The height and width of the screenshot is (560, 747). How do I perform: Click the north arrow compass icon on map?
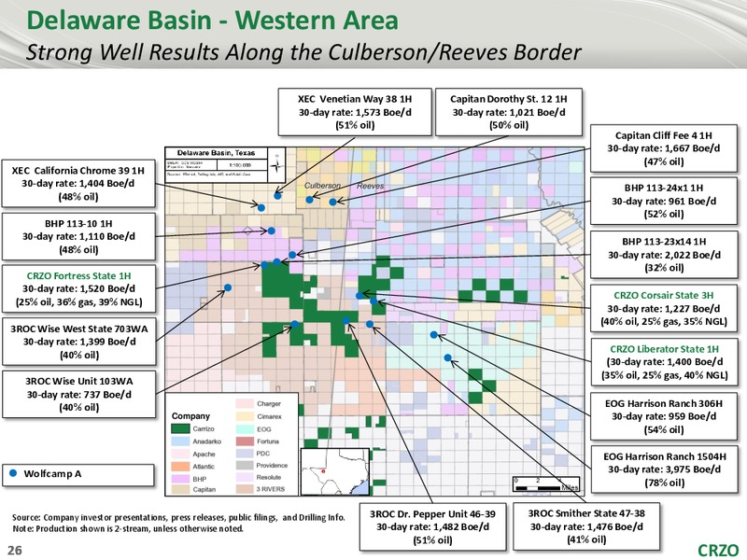[x=276, y=166]
